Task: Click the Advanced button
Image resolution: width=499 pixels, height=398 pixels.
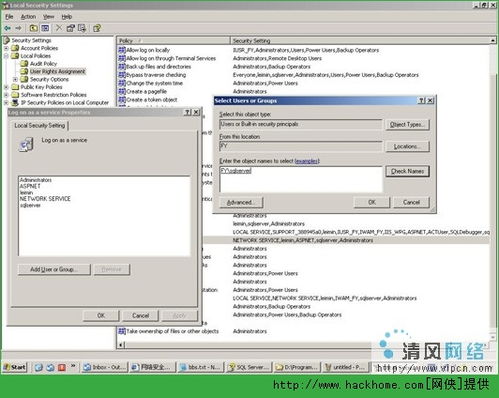Action: 241,202
